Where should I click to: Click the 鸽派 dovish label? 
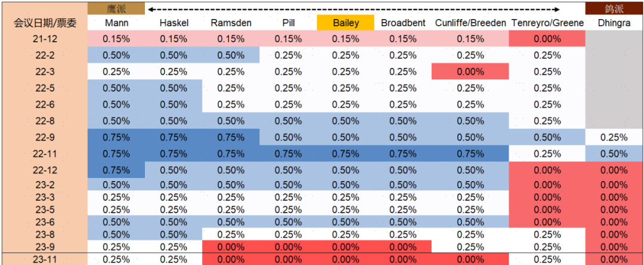[614, 8]
